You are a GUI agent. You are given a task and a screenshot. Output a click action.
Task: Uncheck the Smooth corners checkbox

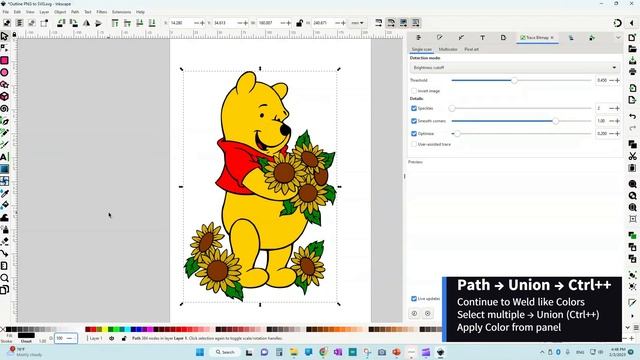pyautogui.click(x=414, y=121)
